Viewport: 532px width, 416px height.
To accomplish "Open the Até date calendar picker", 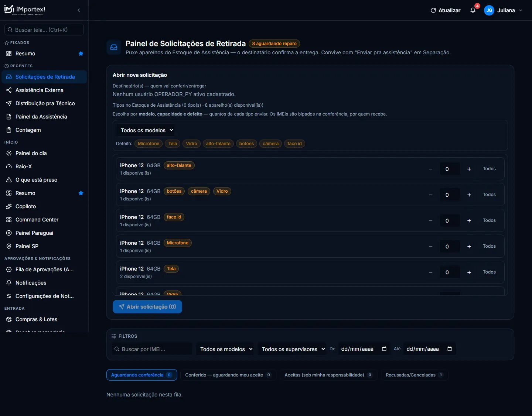I will [450, 349].
